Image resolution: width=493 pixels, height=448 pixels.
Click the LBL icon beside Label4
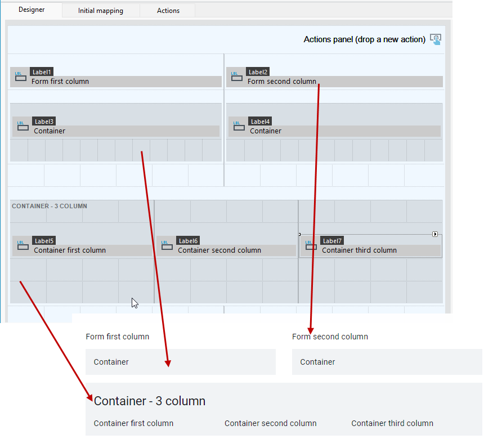[239, 126]
